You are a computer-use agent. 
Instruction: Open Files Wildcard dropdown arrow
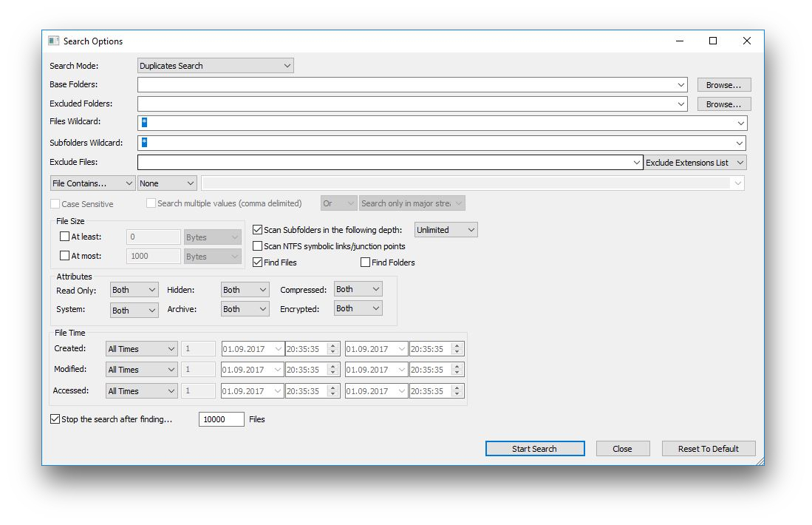(740, 123)
